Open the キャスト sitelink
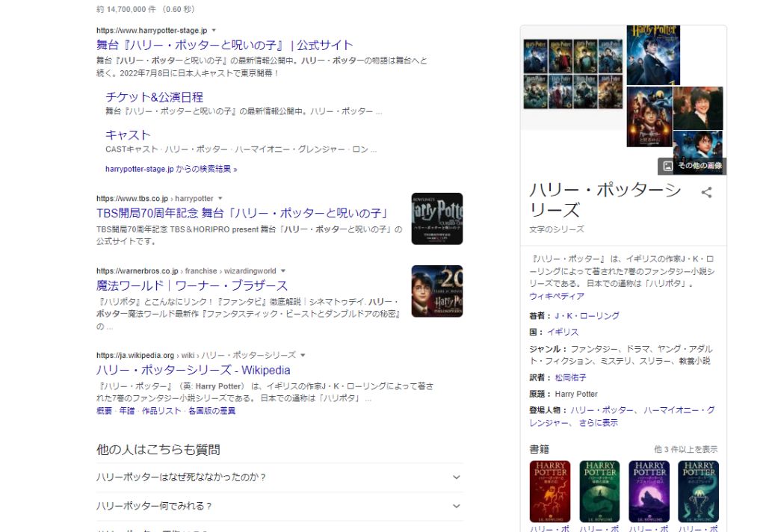The image size is (766, 532). [127, 134]
